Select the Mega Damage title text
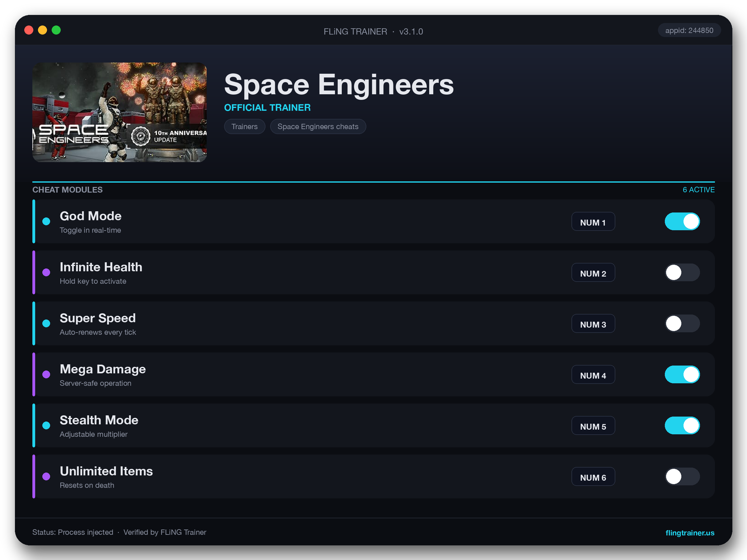This screenshot has width=747, height=560. coord(103,369)
